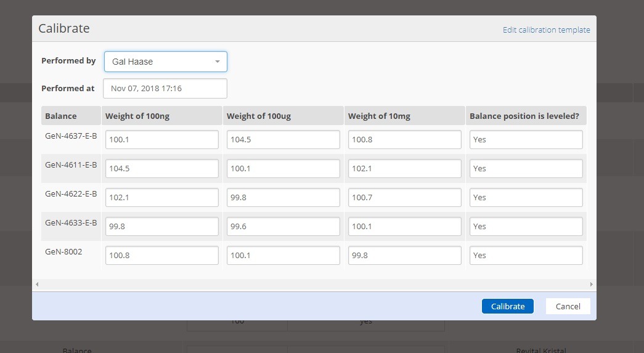Edit Weight of 100ug for GeN-8002
644x353 pixels.
click(x=283, y=255)
